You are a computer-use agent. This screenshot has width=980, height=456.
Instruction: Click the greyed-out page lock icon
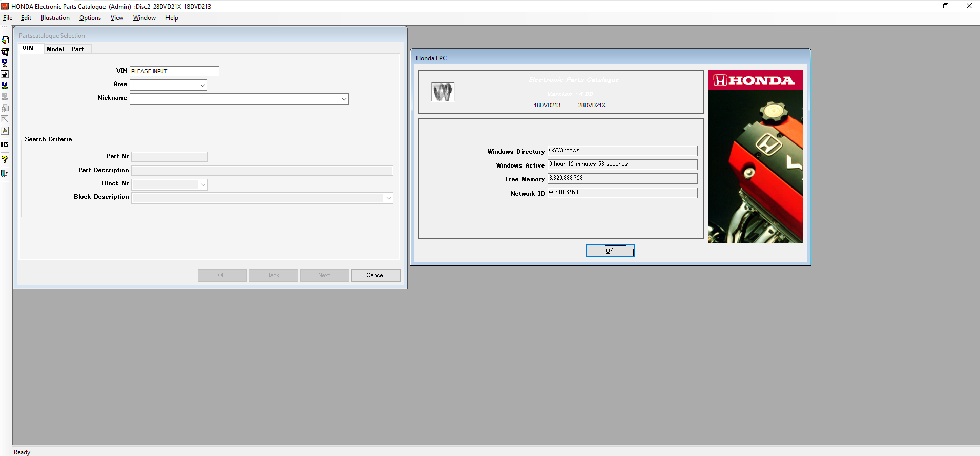(x=5, y=108)
